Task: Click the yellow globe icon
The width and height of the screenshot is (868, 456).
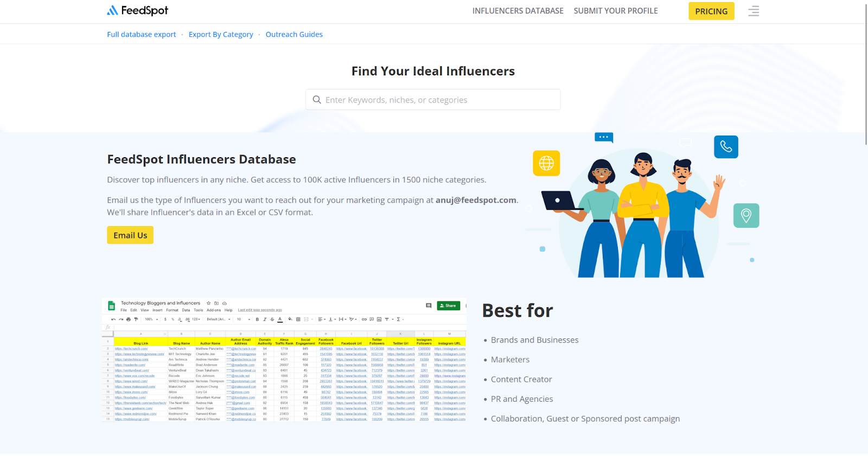Action: (546, 163)
